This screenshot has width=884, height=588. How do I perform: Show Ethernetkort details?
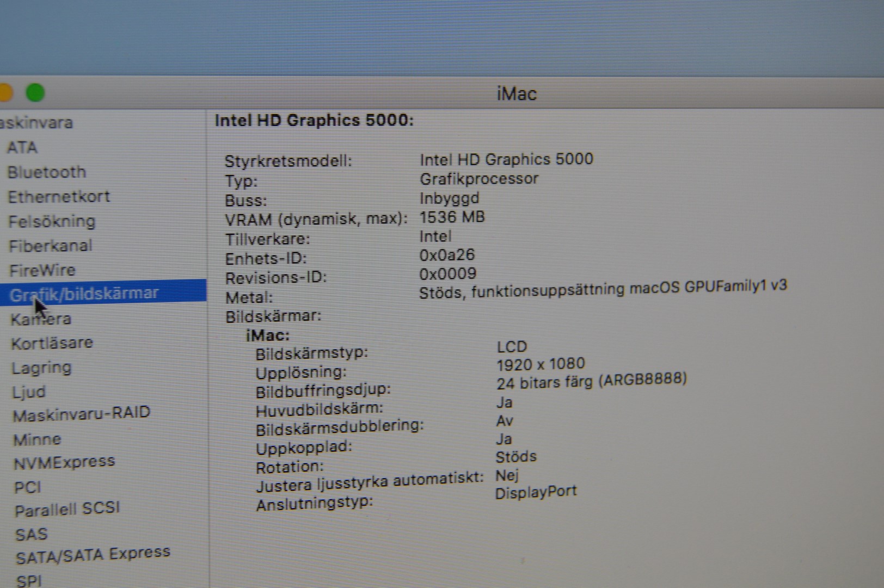click(x=59, y=197)
